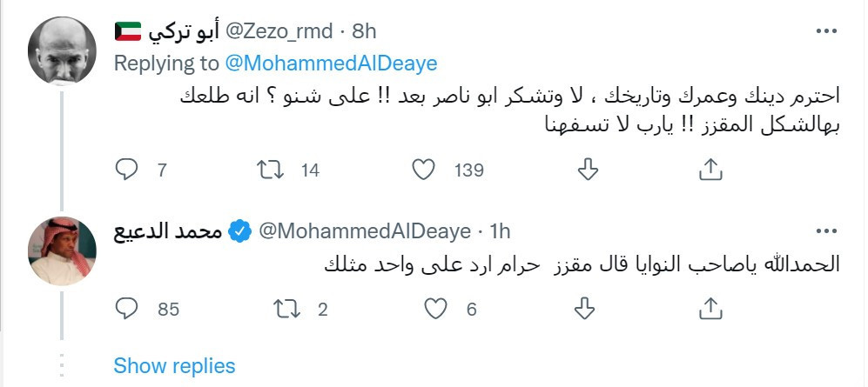Viewport: 868px width, 387px height.
Task: Like the tweet with 6 likes
Action: point(435,309)
